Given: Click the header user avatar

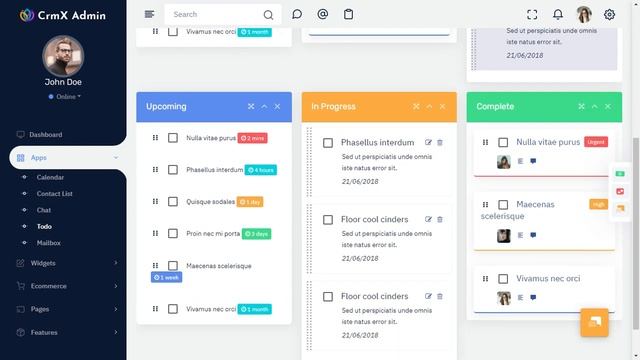Looking at the screenshot, I should [584, 15].
